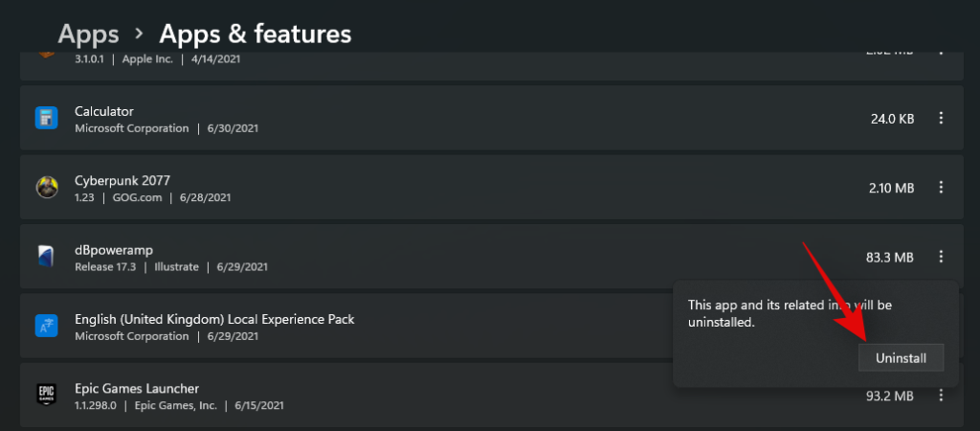Image resolution: width=980 pixels, height=431 pixels.
Task: Open the three-dot menu for Calculator
Action: click(941, 119)
